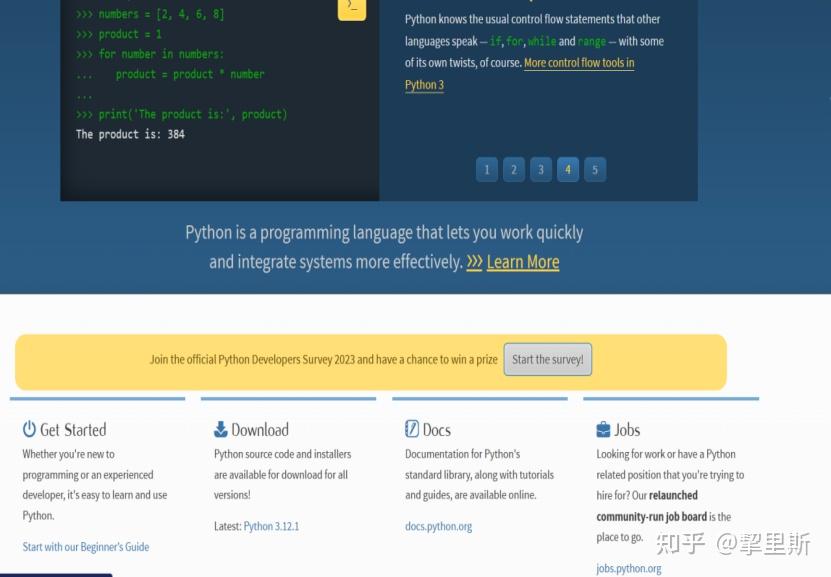Viewport: 831px width, 577px height.
Task: Open 'Start with our Beginner's Guide'
Action: coord(85,547)
